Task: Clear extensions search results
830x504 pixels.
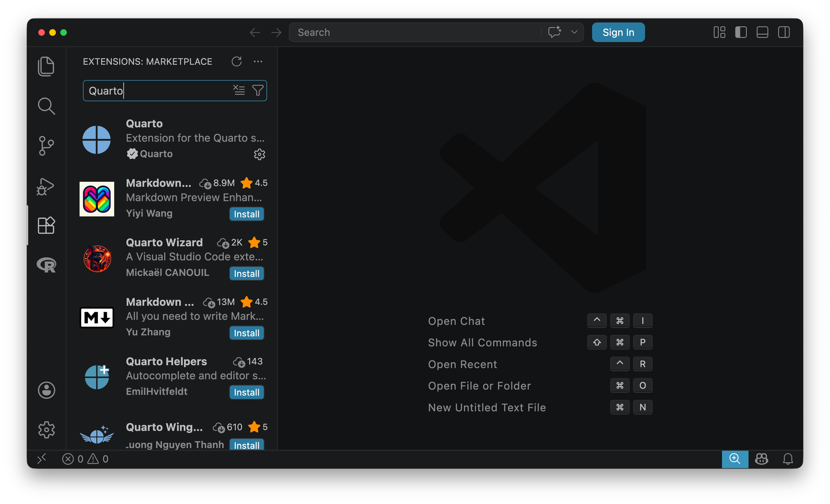Action: 239,90
